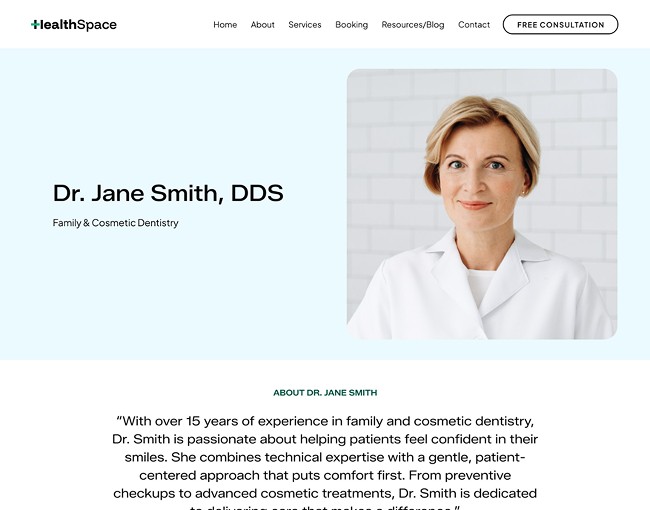The width and height of the screenshot is (650, 510).
Task: Click the word Space in the logo
Action: click(97, 25)
